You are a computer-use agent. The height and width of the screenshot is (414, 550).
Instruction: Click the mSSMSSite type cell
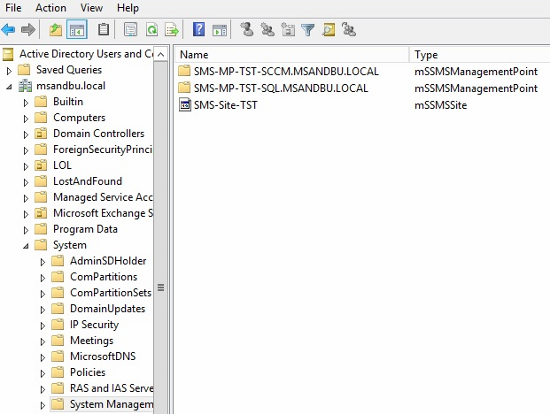pyautogui.click(x=441, y=105)
